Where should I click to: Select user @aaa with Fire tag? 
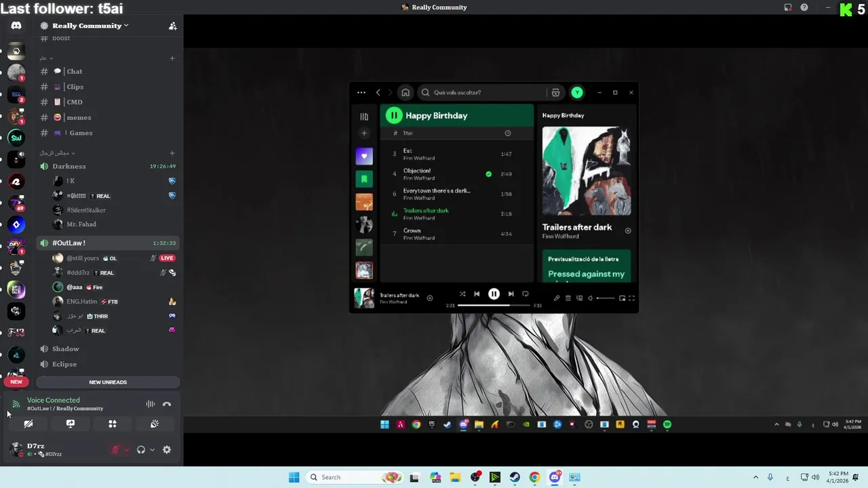click(75, 287)
